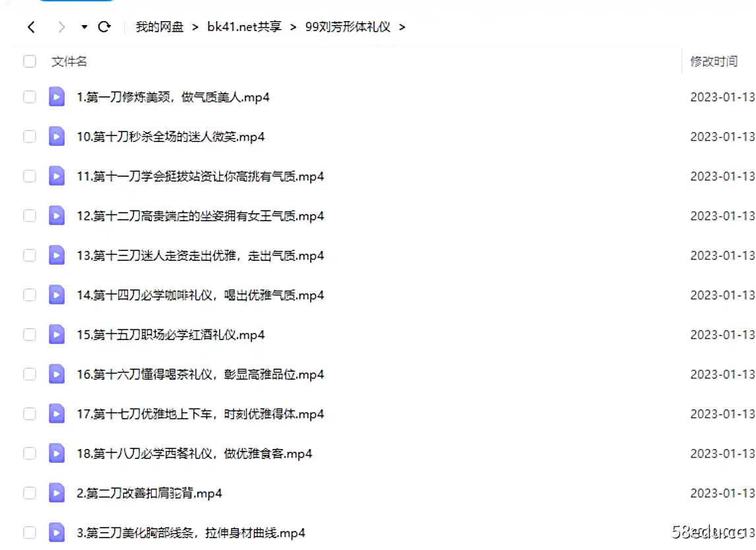Screen dimensions: 756x550
Task: Open the 14.第十四刀必学咖啡礼仪 video file
Action: point(197,295)
